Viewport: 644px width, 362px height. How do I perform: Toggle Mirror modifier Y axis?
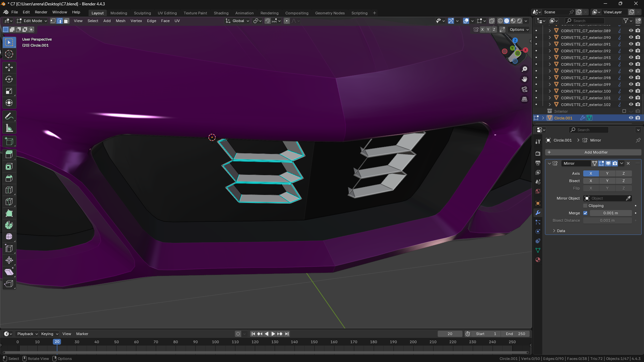(607, 173)
